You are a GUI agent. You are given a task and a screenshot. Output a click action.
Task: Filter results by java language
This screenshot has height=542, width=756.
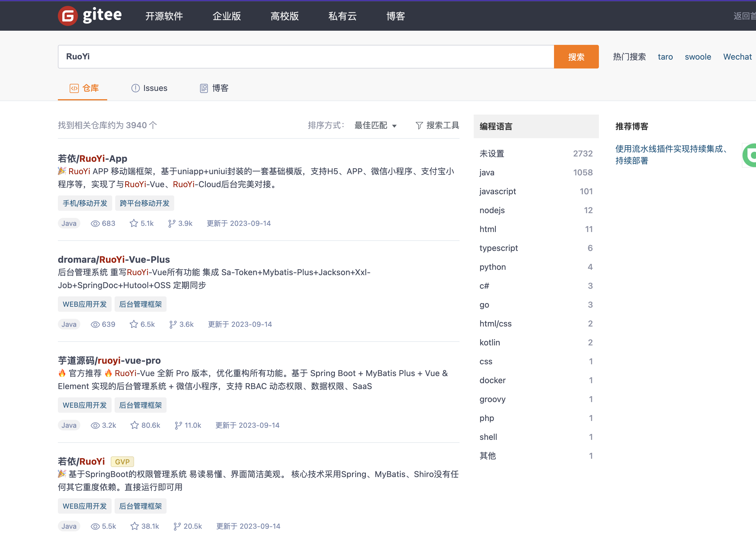[x=536, y=173]
